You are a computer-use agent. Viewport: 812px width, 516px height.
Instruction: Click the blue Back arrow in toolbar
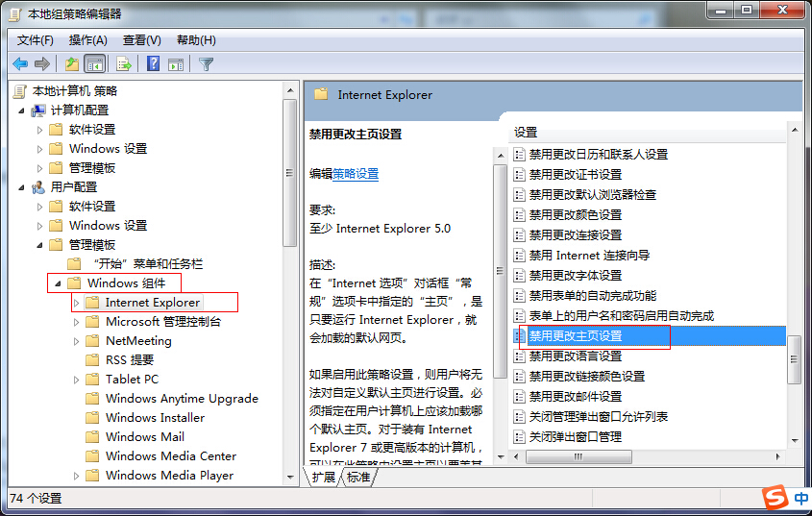20,64
